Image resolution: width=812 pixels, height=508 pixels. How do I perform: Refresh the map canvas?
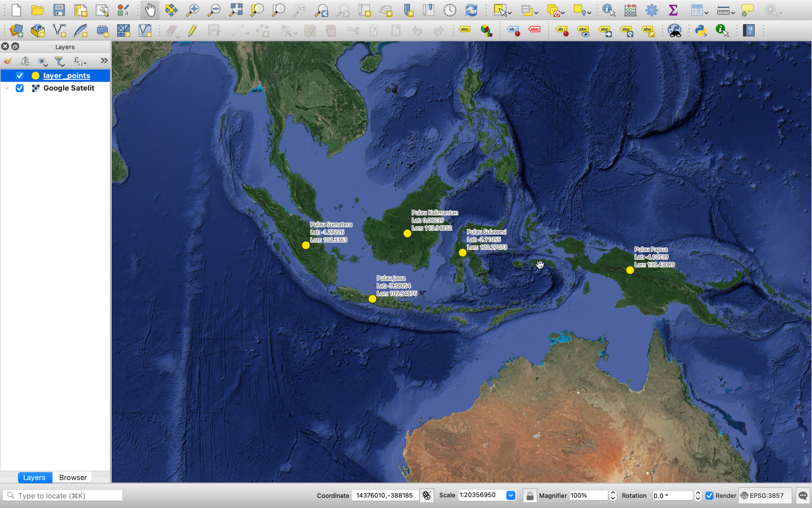(471, 10)
